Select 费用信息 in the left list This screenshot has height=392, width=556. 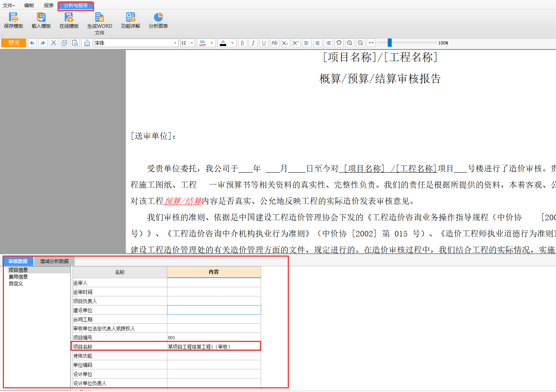point(18,277)
